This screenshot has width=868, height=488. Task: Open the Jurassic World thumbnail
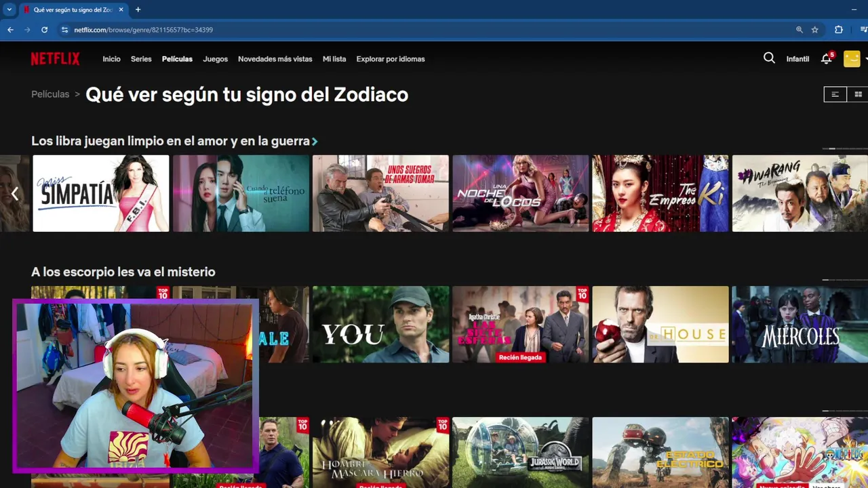521,452
